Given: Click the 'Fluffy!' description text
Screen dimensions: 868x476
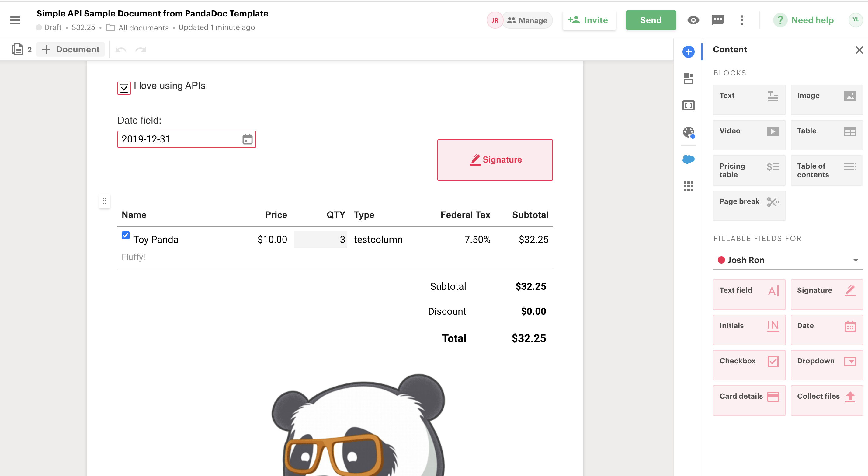Looking at the screenshot, I should [x=134, y=257].
